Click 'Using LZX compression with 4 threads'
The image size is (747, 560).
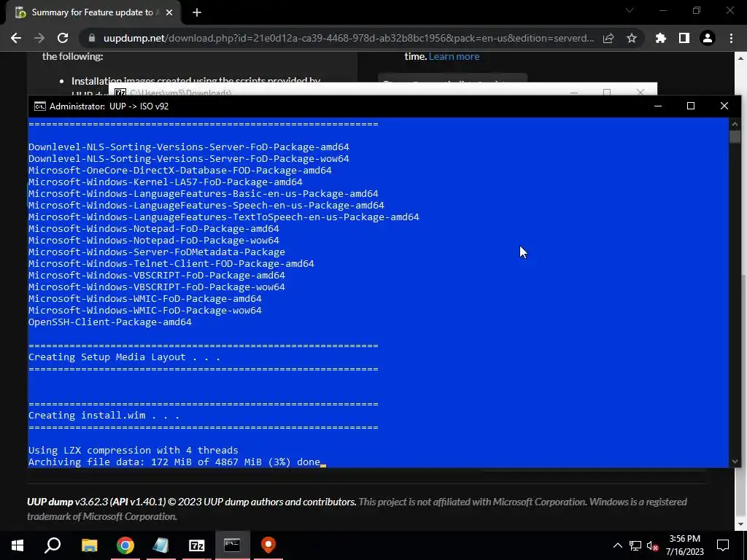(x=133, y=451)
